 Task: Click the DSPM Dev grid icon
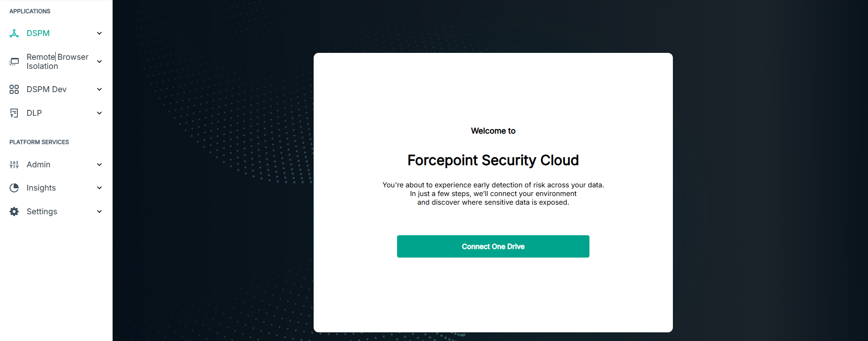pyautogui.click(x=14, y=89)
